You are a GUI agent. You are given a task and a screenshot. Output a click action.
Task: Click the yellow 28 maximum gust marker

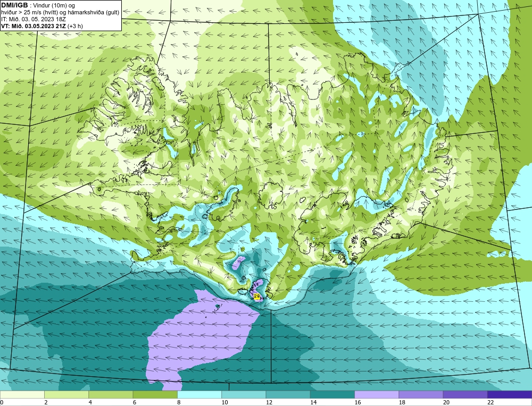[x=257, y=296]
